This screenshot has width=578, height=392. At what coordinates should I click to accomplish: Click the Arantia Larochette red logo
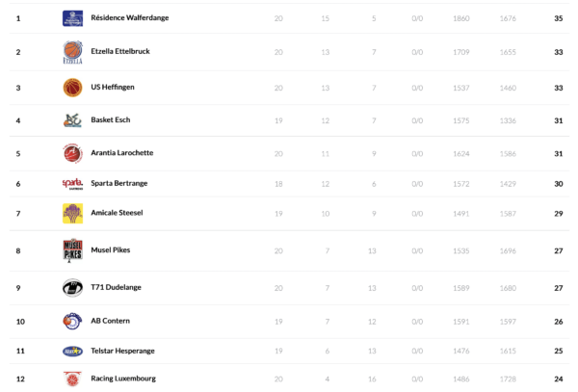pyautogui.click(x=72, y=153)
